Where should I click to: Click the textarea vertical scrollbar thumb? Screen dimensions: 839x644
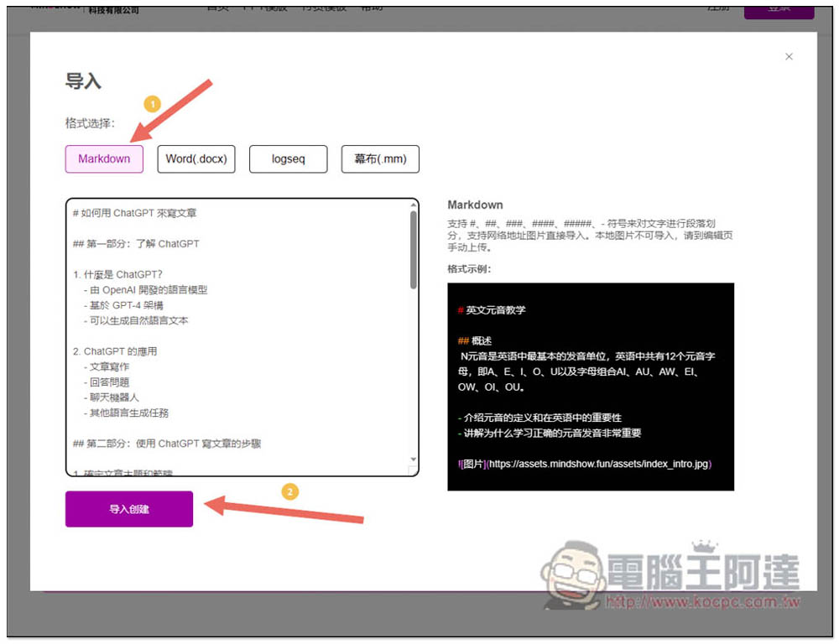[413, 250]
